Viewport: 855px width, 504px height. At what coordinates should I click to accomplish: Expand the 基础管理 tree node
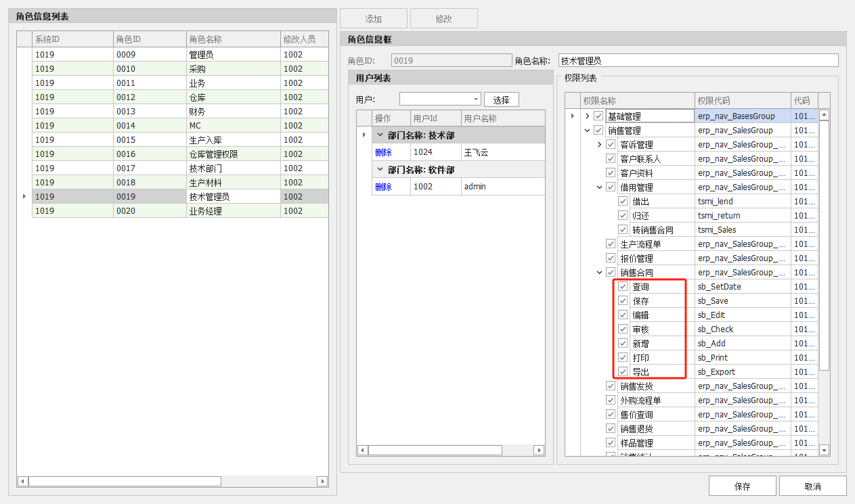pos(587,116)
